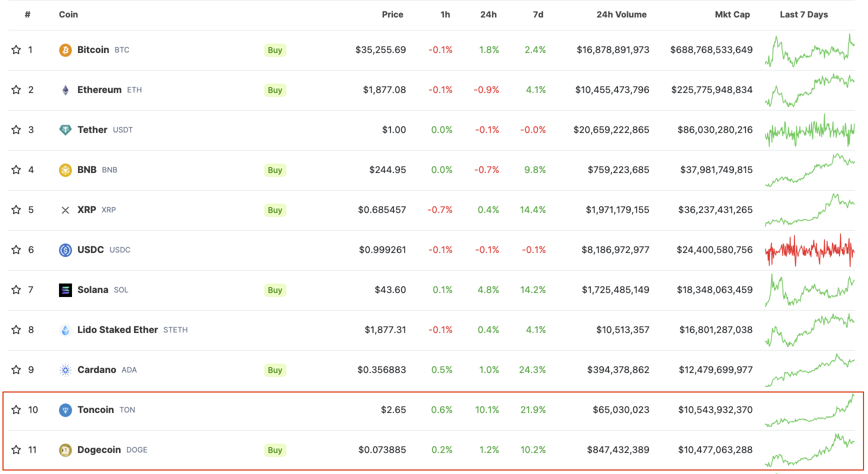Screen dimensions: 868x474
Task: Toggle the Dogecoin favorite star
Action: (16, 449)
